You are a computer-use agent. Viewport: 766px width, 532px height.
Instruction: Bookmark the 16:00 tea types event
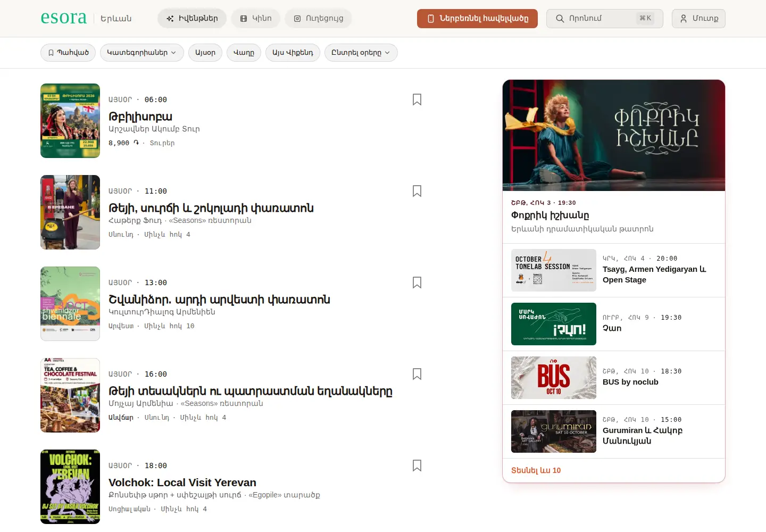(417, 374)
